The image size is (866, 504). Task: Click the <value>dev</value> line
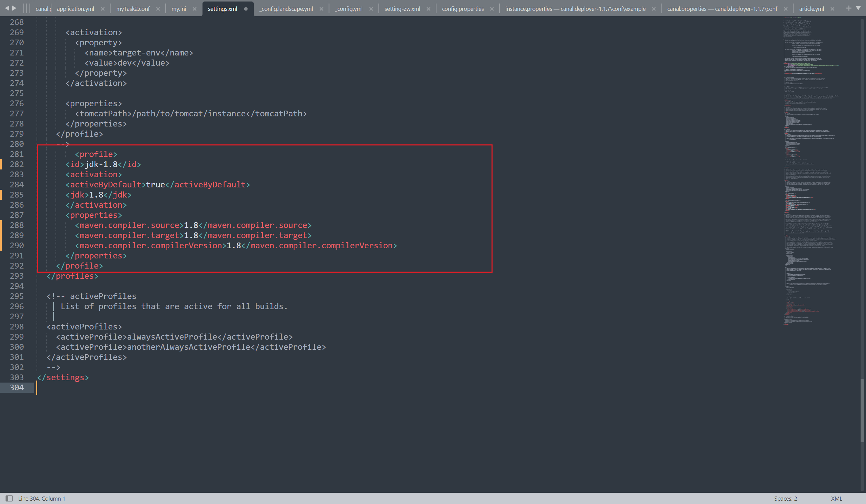[127, 63]
